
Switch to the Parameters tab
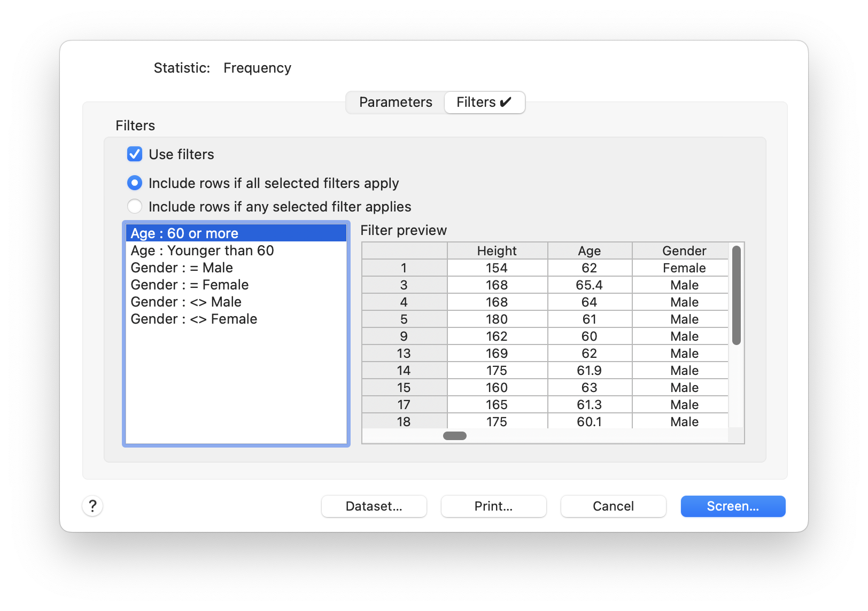click(395, 102)
